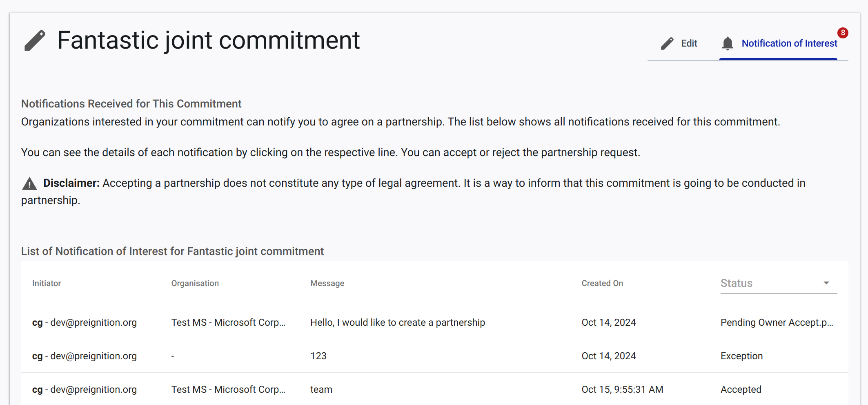Click organisation cell in the Pending Owner row
The width and height of the screenshot is (868, 405).
(228, 322)
